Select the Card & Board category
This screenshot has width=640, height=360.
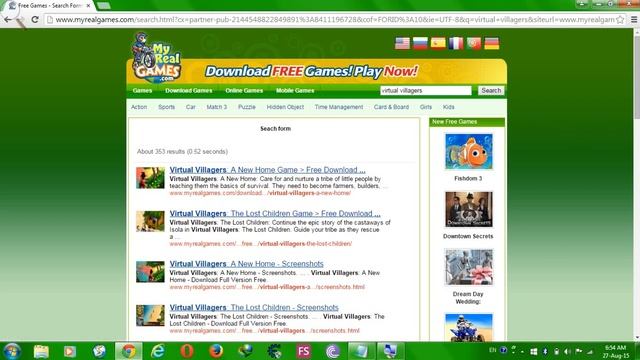(391, 107)
